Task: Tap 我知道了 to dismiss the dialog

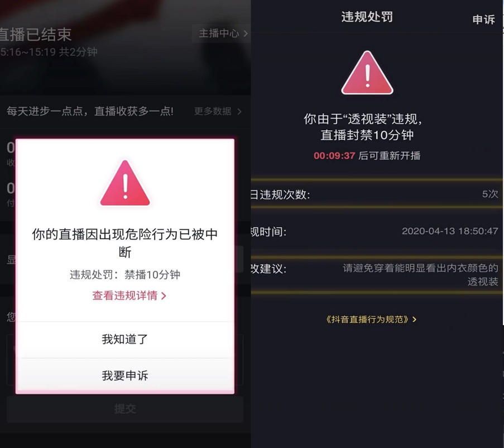Action: [x=125, y=339]
